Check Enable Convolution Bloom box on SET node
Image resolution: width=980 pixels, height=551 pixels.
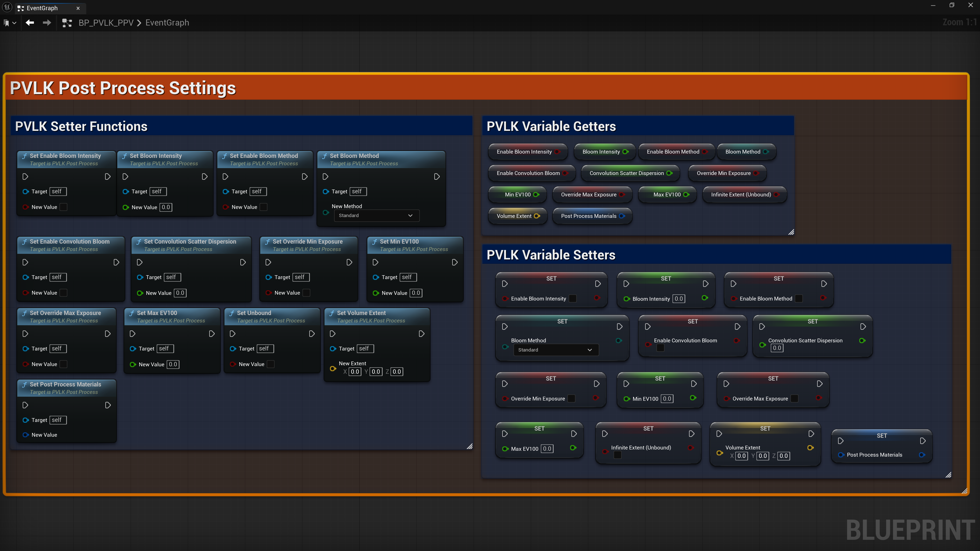click(660, 348)
